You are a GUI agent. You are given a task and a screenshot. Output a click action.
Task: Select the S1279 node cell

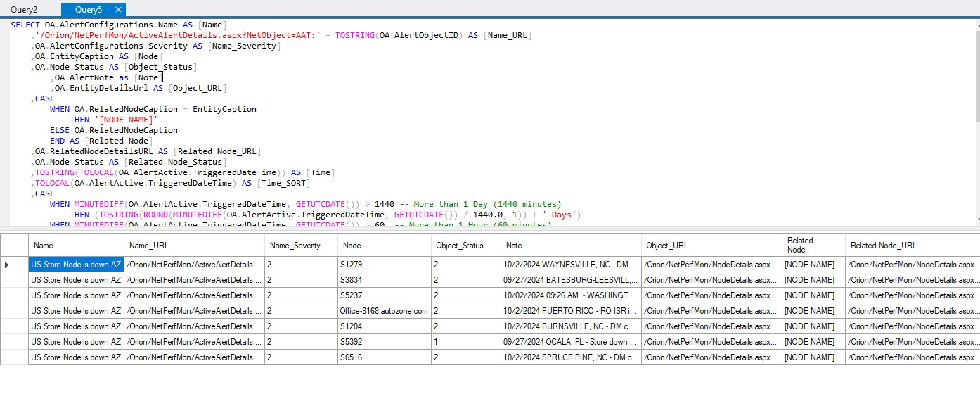[x=384, y=265]
